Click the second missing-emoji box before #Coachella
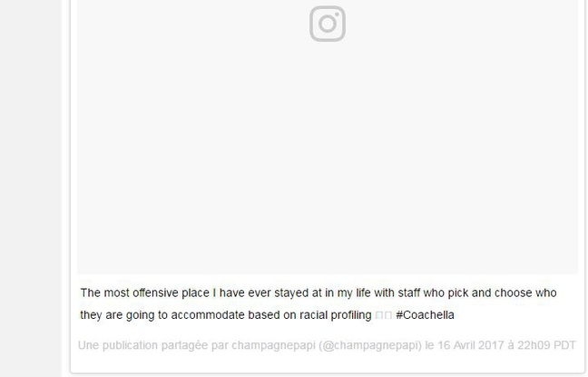Image resolution: width=588 pixels, height=377 pixels. 387,315
